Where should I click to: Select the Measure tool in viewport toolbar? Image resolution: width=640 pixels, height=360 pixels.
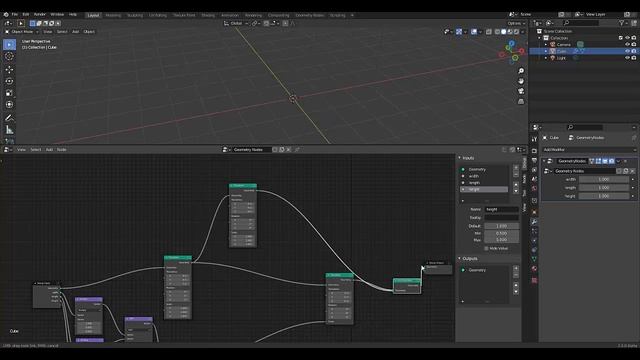[x=9, y=130]
